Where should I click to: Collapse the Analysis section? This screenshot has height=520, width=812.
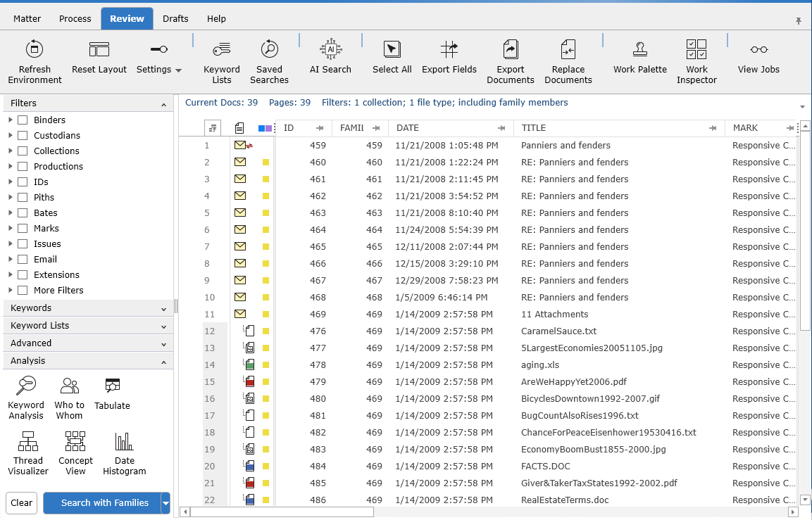(x=163, y=362)
